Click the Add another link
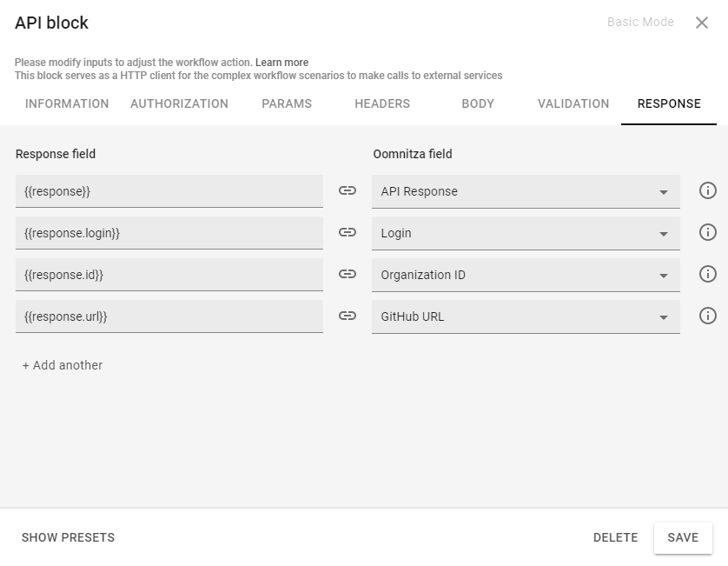 tap(62, 365)
